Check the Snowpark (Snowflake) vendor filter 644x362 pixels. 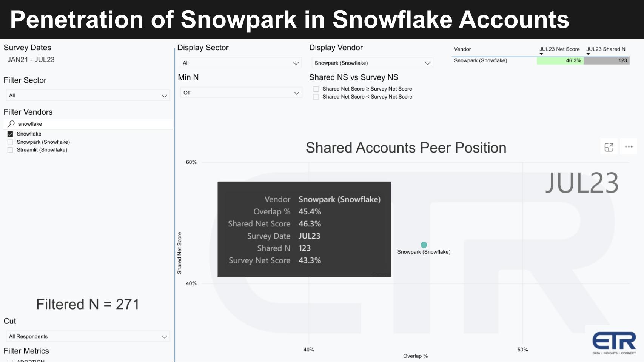point(10,142)
